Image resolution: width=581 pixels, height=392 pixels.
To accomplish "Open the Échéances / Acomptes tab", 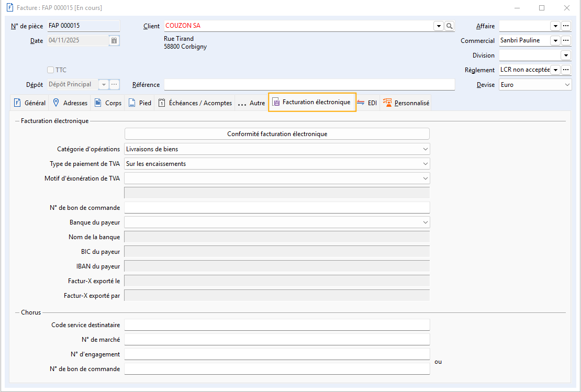I will coord(195,103).
